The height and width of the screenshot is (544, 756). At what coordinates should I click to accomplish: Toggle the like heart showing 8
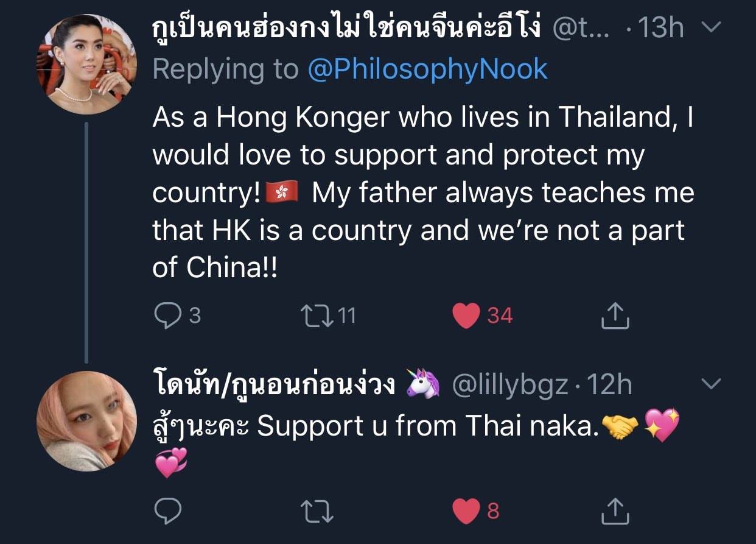point(467,510)
